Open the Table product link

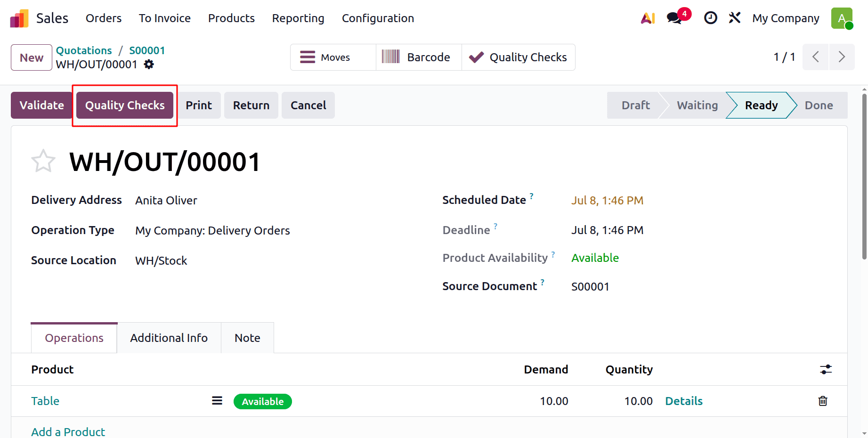pyautogui.click(x=45, y=401)
